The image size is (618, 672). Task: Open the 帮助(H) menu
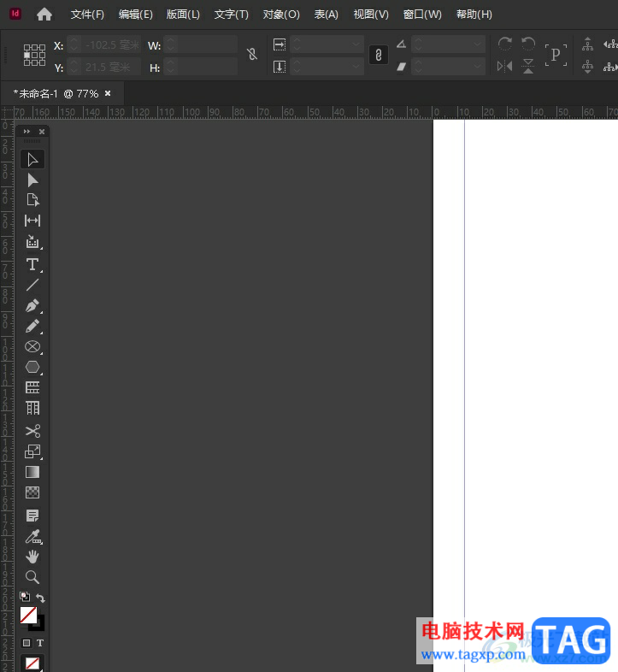474,15
